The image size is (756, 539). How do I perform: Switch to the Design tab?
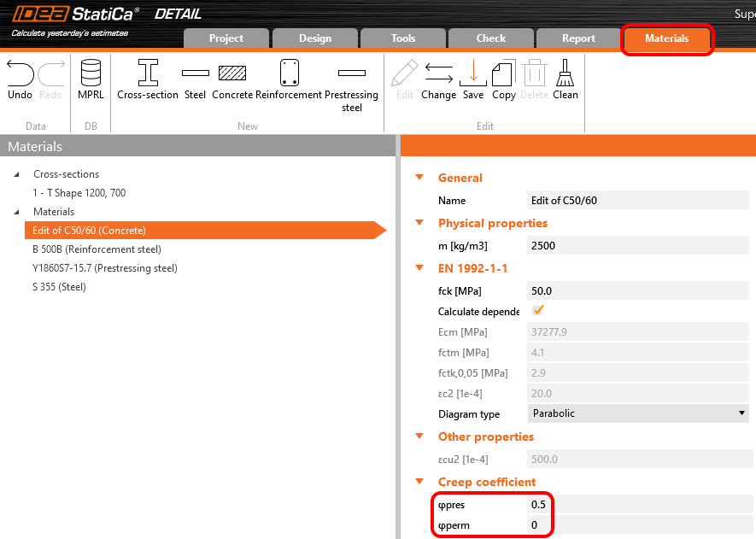point(315,38)
